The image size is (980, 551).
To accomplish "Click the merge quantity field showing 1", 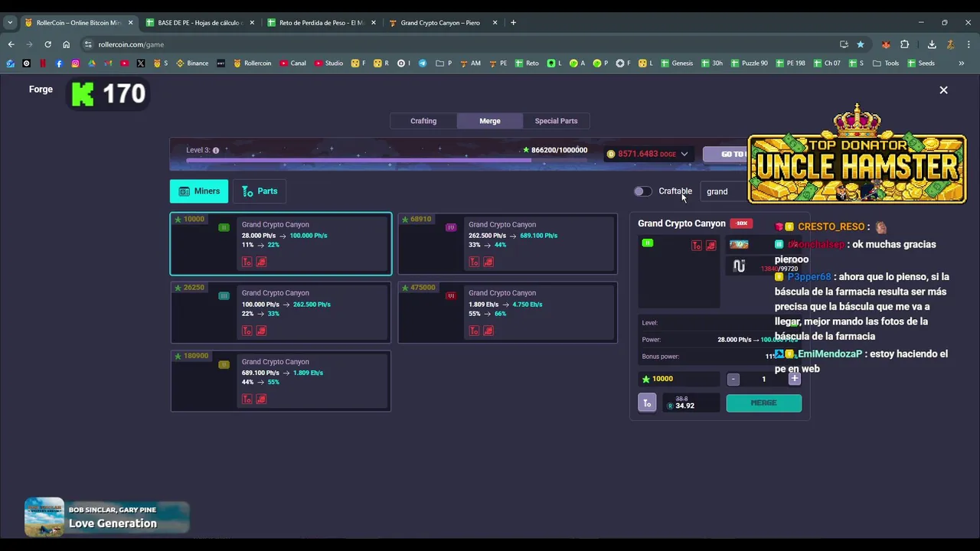I will click(763, 379).
